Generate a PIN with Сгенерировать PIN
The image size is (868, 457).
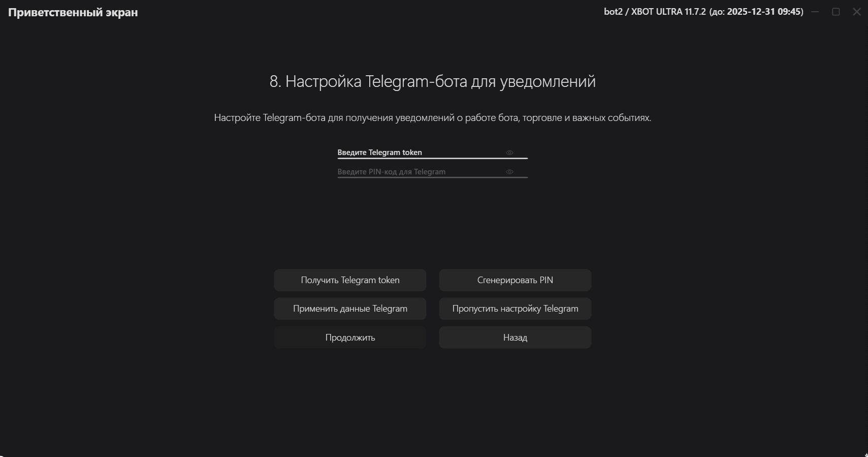click(x=515, y=280)
